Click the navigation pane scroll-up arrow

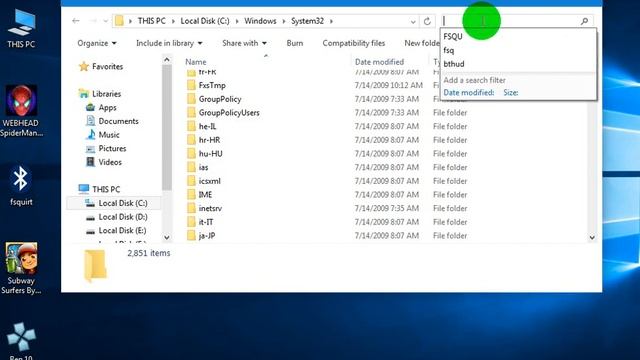(167, 60)
